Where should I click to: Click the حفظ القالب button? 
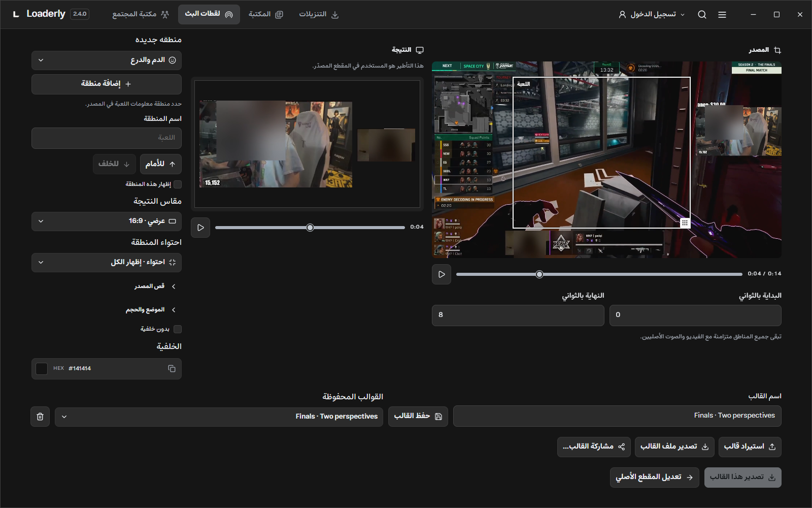pos(418,417)
